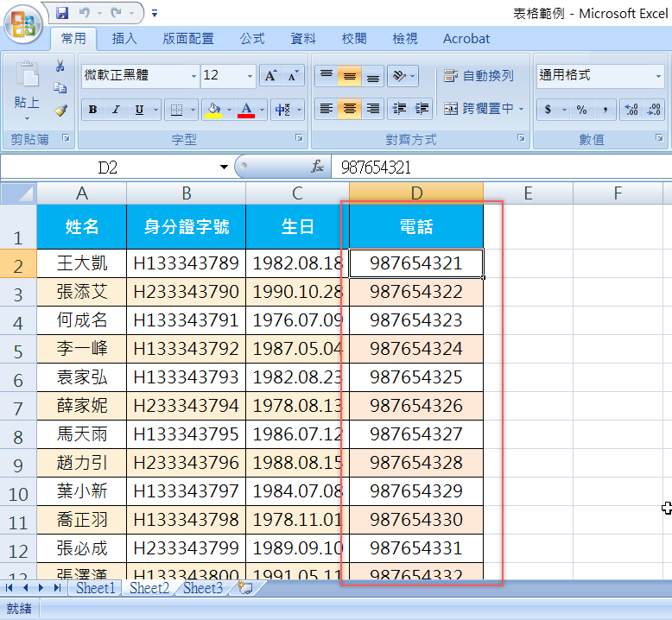This screenshot has width=672, height=620.
Task: Toggle bold formatting
Action: tap(92, 110)
